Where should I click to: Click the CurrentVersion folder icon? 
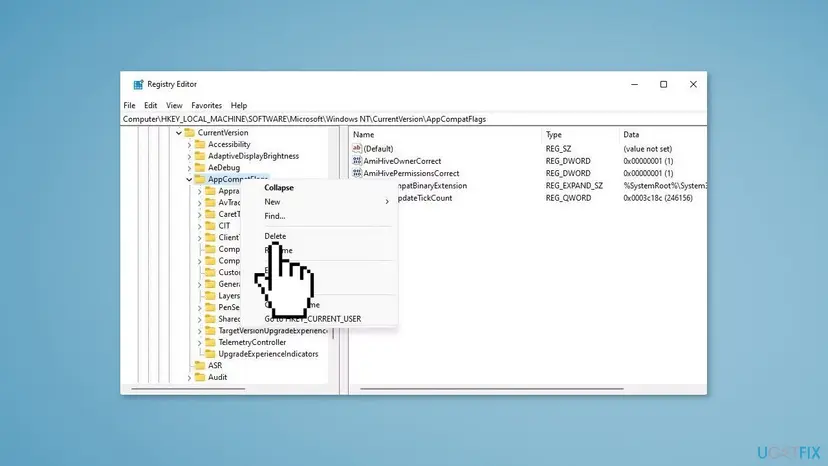[x=190, y=133]
